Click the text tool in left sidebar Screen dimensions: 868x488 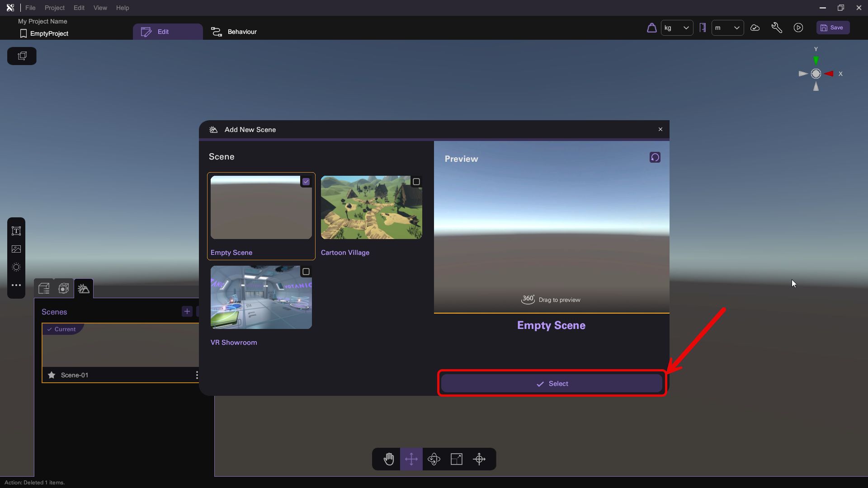point(16,231)
